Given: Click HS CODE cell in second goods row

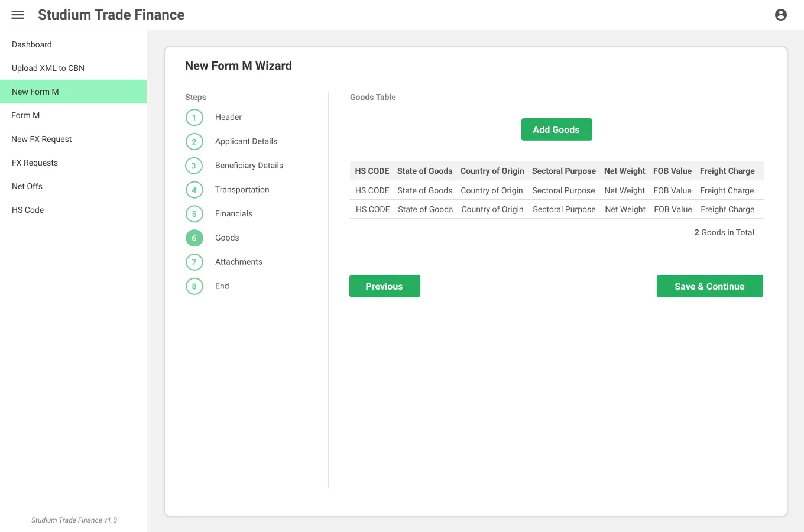Looking at the screenshot, I should 372,209.
